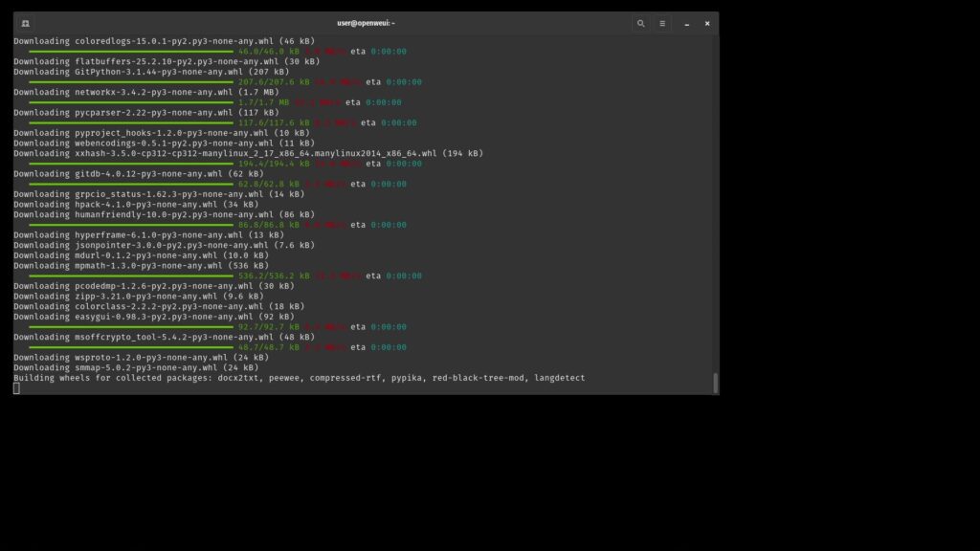
Task: Click the user@openweui window title
Action: [367, 23]
